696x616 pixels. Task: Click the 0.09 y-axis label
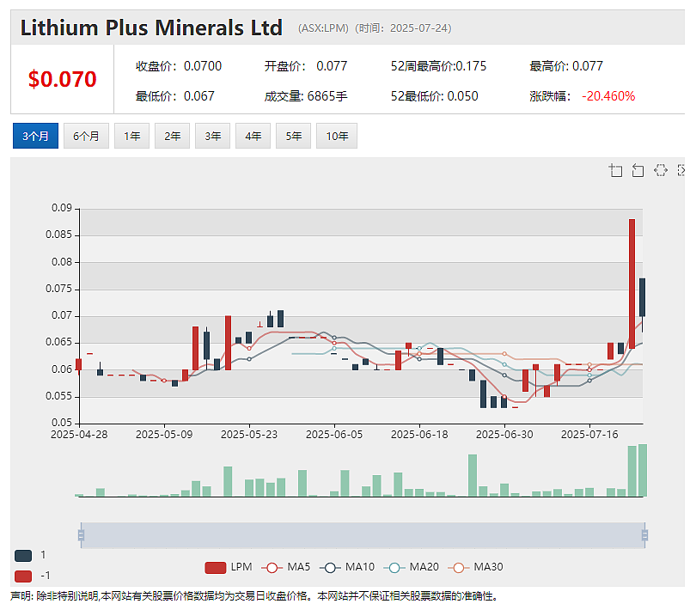[62, 208]
